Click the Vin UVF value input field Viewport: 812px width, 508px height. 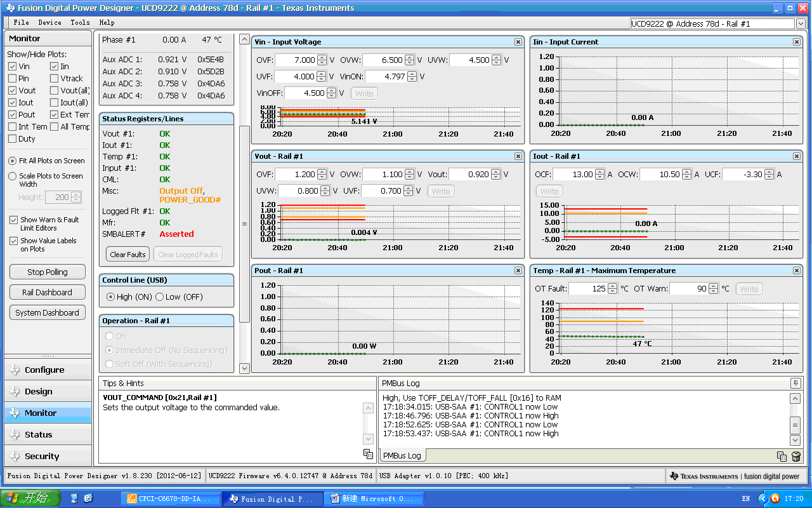pyautogui.click(x=296, y=77)
